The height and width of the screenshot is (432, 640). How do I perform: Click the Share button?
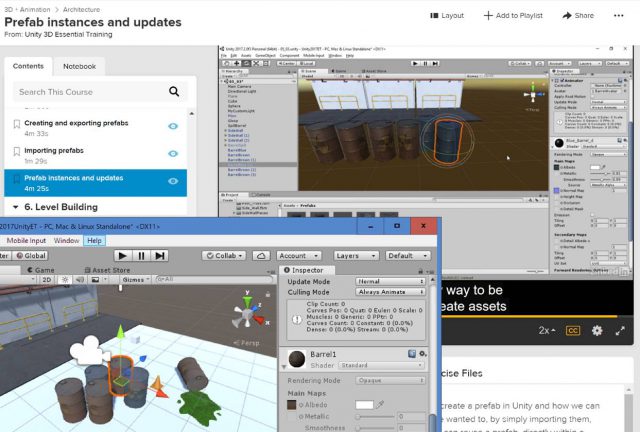(x=578, y=16)
